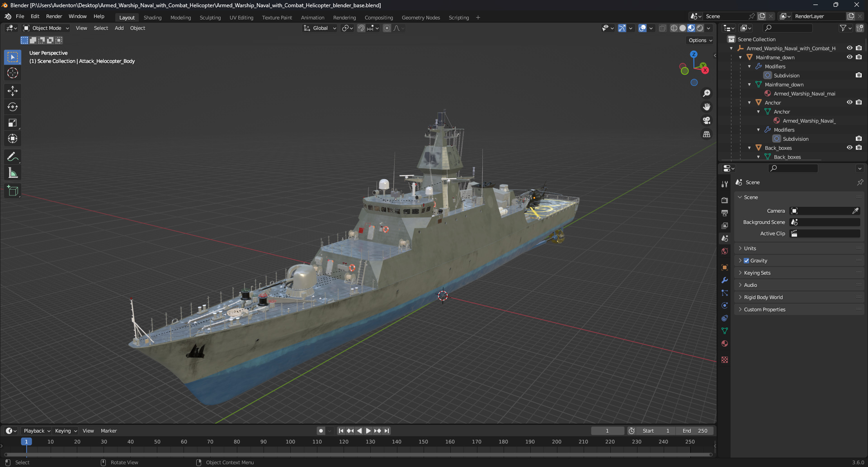Open the World properties tab

(x=725, y=251)
